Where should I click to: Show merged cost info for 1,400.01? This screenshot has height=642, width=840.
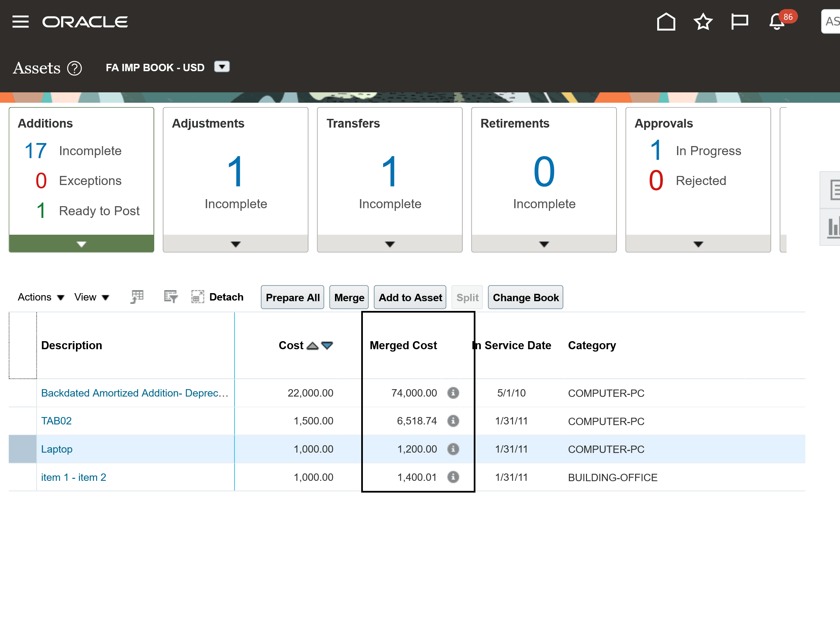[453, 477]
